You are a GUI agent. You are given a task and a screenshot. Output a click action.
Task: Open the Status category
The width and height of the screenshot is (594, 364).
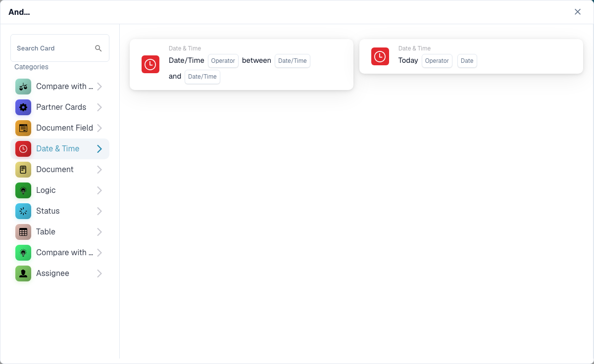coord(60,211)
